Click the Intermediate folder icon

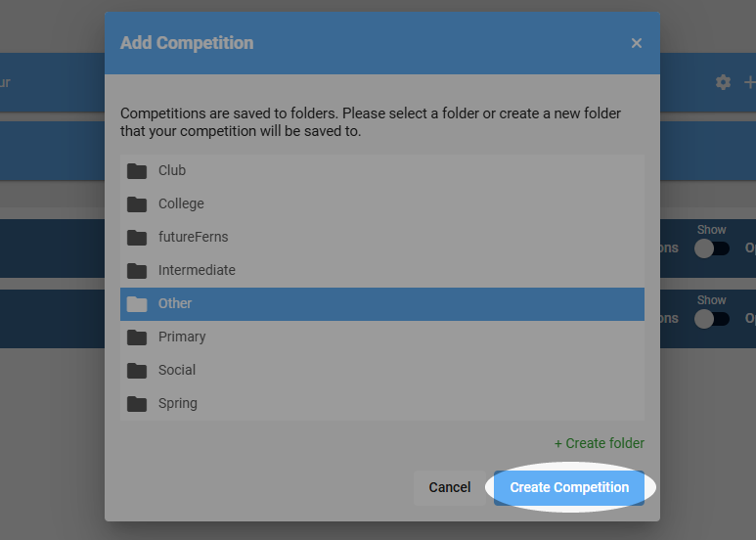point(137,270)
